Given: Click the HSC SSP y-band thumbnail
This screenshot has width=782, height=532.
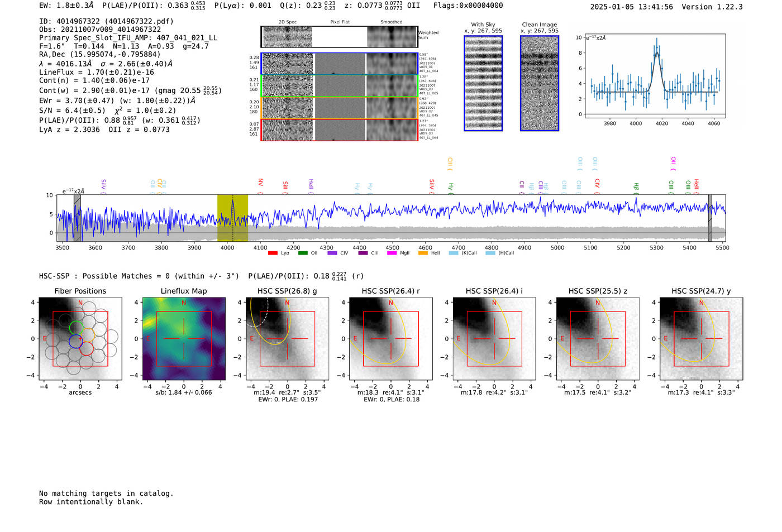Looking at the screenshot, I should (x=701, y=339).
